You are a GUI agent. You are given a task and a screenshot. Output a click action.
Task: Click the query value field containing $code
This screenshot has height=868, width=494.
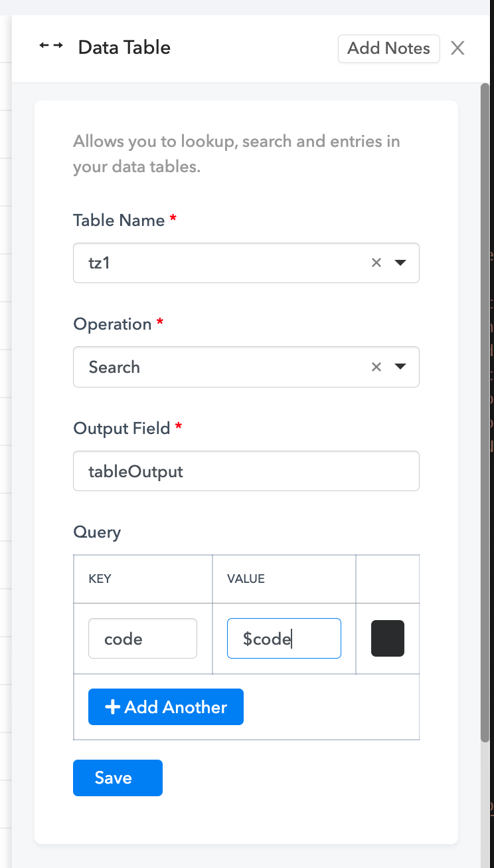point(284,639)
